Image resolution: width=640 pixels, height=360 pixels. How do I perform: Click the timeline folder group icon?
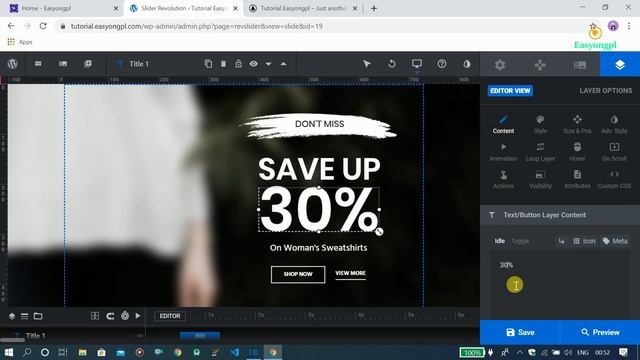tap(38, 316)
